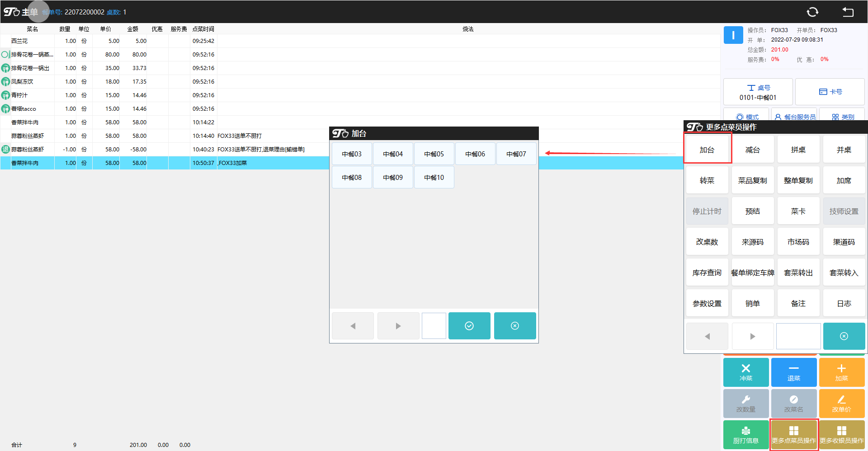Viewport: 868px width, 451px height.
Task: Cancel the 加台 dialog with X button
Action: click(514, 326)
